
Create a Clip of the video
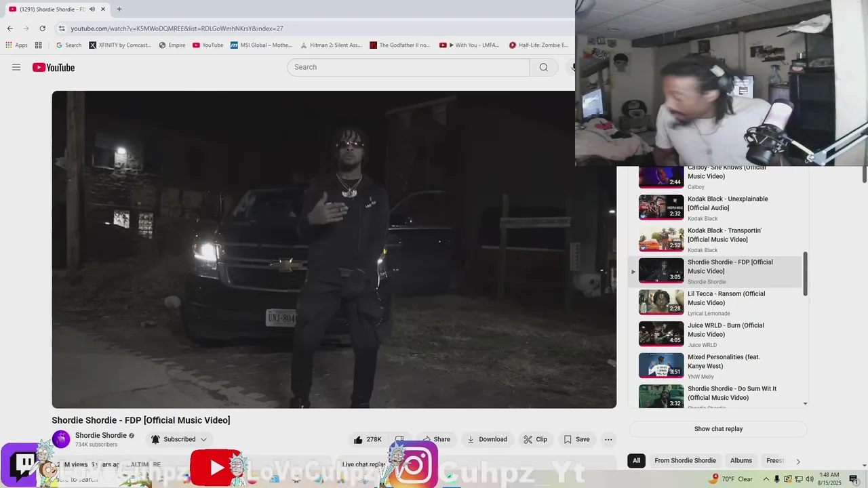click(535, 439)
